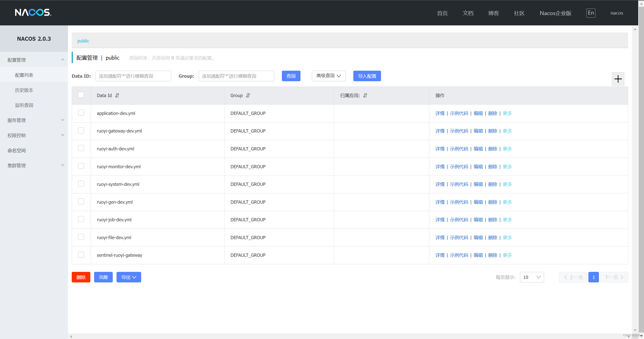Expand the 高级查询 advanced query dropdown
Image resolution: width=644 pixels, height=339 pixels.
click(329, 76)
